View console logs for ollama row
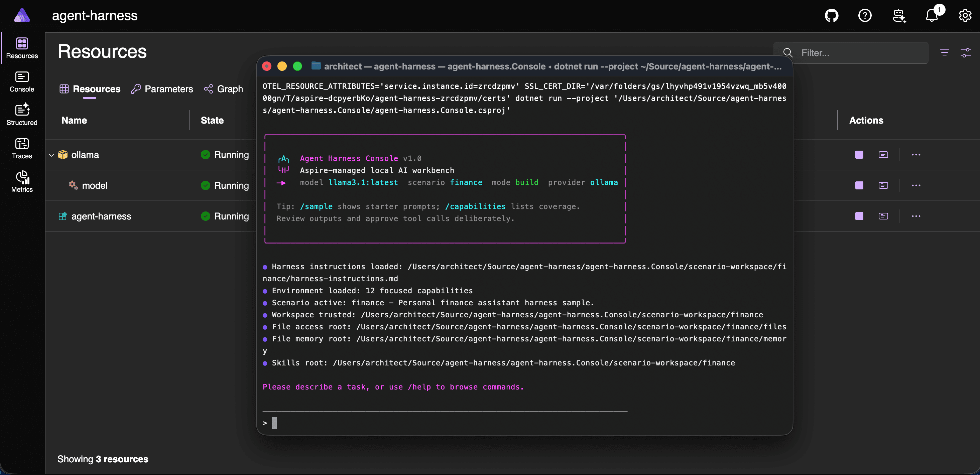 pyautogui.click(x=883, y=155)
